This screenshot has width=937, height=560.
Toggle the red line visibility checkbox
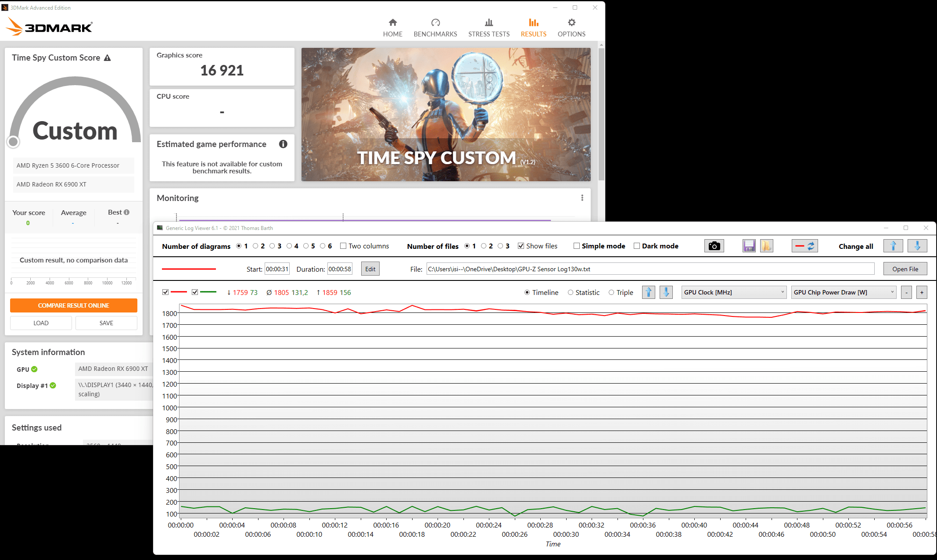165,292
